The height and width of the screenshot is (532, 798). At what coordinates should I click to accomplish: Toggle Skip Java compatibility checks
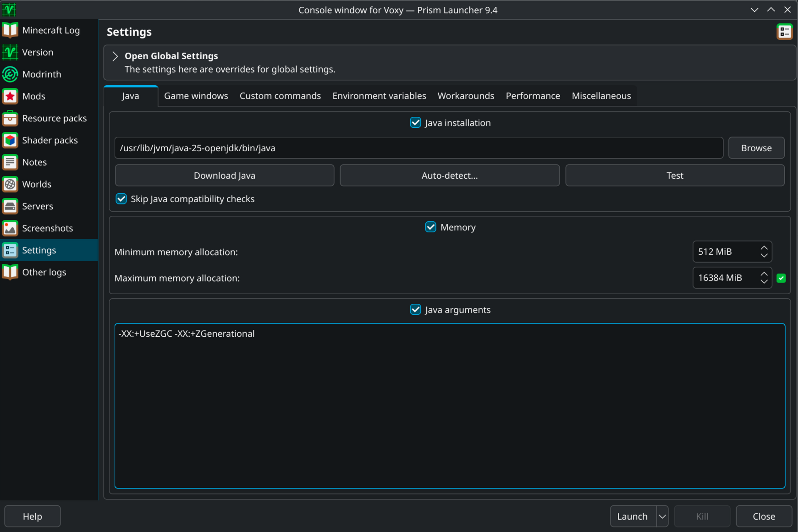[x=121, y=199]
